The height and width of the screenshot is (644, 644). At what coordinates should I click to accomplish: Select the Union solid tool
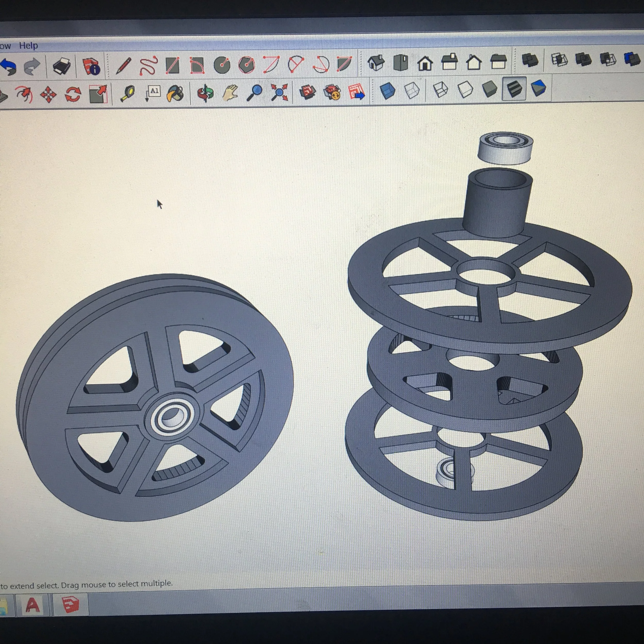584,60
